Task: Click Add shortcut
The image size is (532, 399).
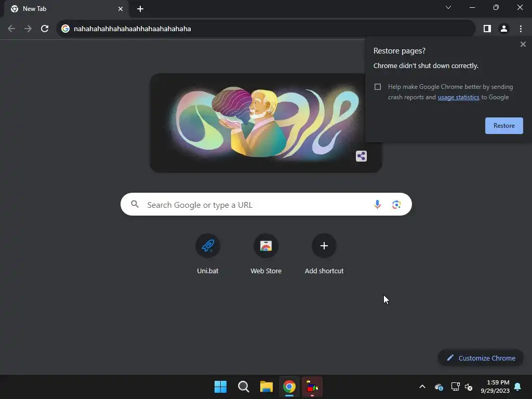Action: [324, 254]
